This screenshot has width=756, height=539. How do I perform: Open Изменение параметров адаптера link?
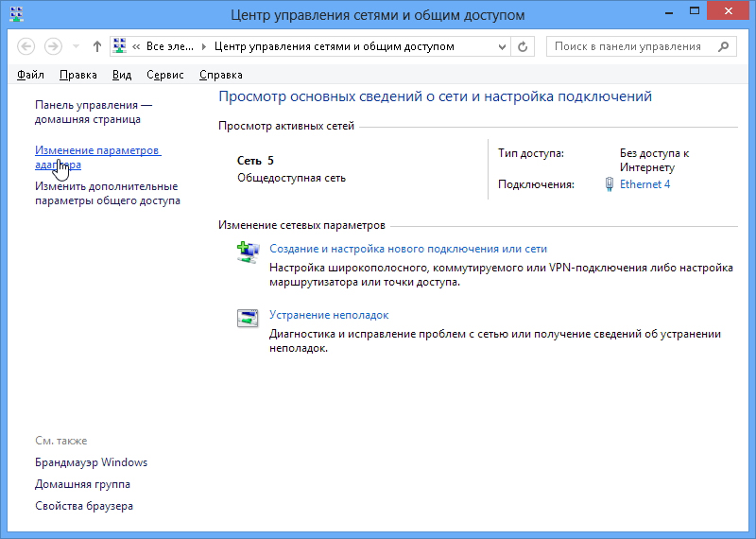tap(98, 157)
